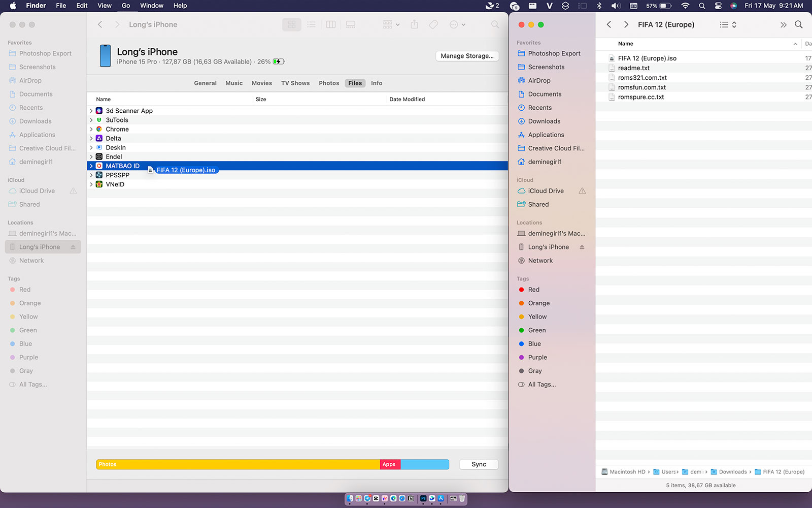This screenshot has height=508, width=812.
Task: Open Control Center in menu bar
Action: tap(718, 6)
